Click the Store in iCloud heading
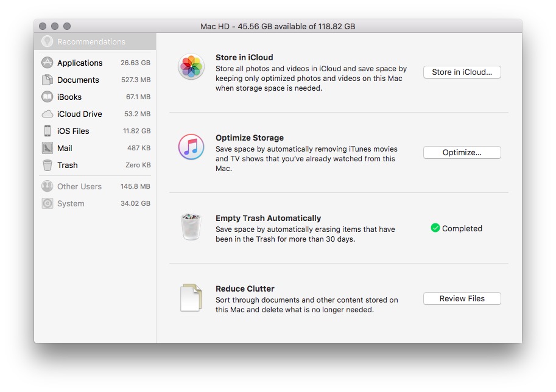 coord(244,57)
